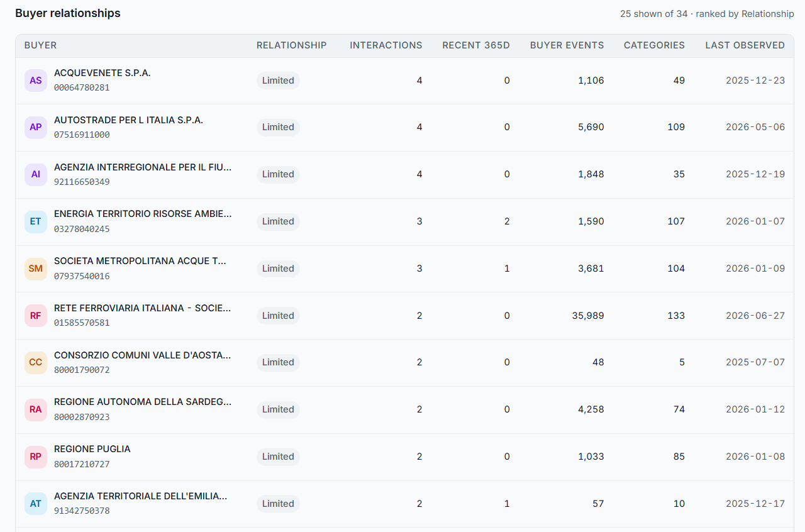This screenshot has height=532, width=805.
Task: Sort by the BUYER column header
Action: coord(41,45)
